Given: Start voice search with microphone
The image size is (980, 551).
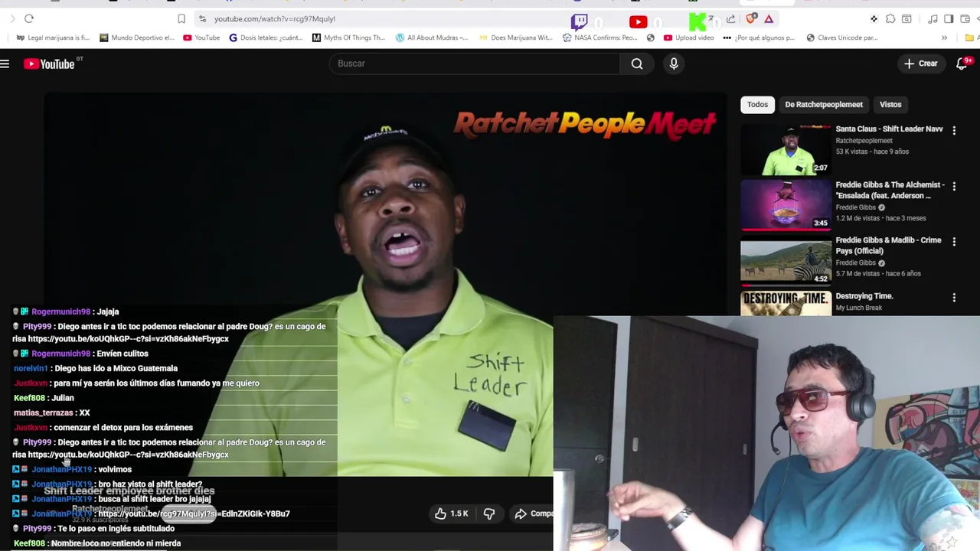Looking at the screenshot, I should 674,64.
